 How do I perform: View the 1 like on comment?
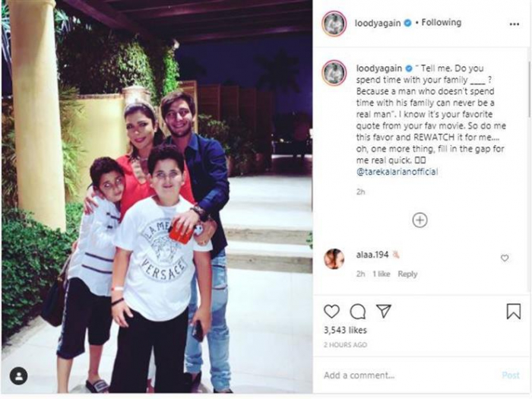point(382,274)
